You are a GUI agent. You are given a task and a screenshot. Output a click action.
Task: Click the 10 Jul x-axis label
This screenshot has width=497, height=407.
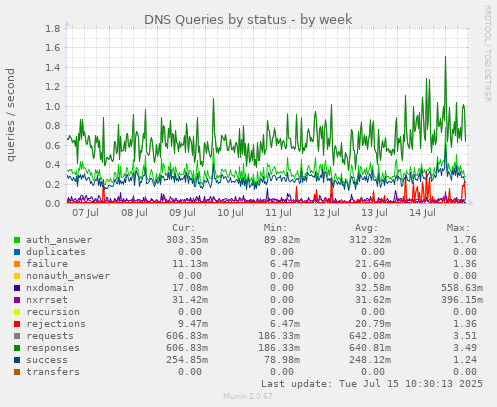(230, 213)
